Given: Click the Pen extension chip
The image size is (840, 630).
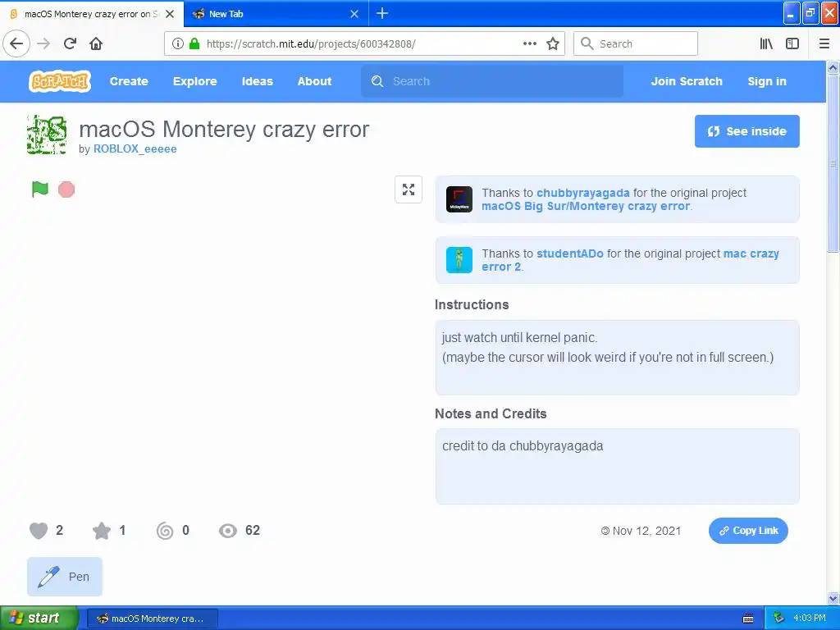Looking at the screenshot, I should [x=64, y=577].
